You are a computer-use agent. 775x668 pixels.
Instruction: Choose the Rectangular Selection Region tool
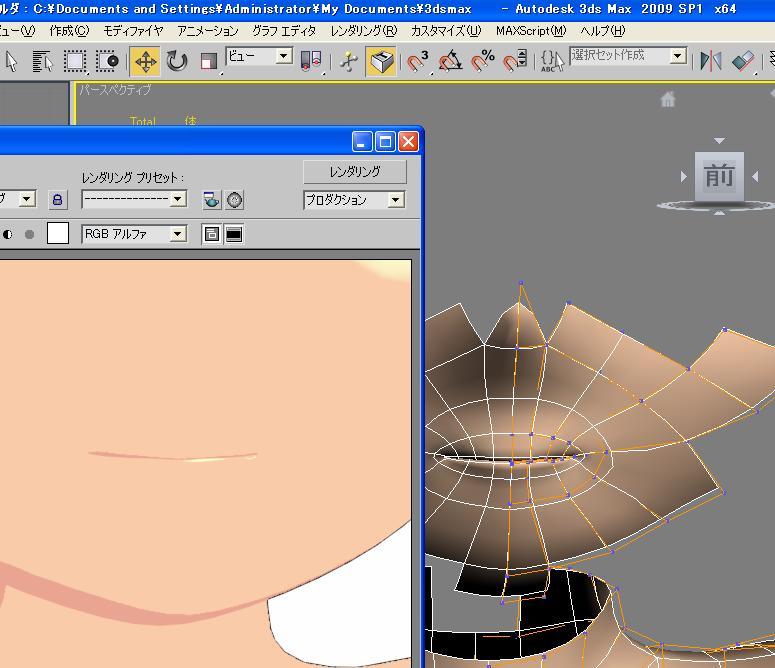click(75, 62)
